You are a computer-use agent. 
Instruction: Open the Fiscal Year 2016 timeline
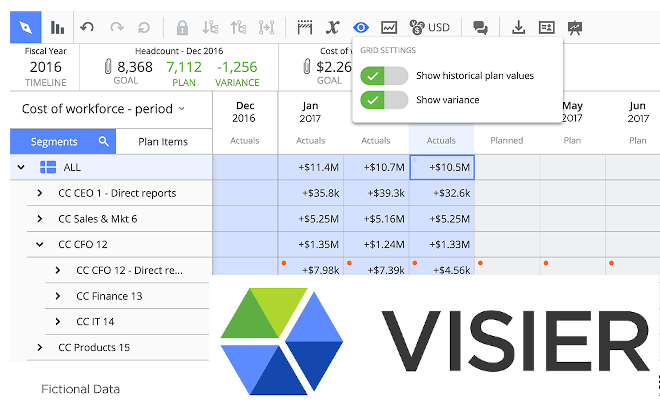pyautogui.click(x=45, y=67)
